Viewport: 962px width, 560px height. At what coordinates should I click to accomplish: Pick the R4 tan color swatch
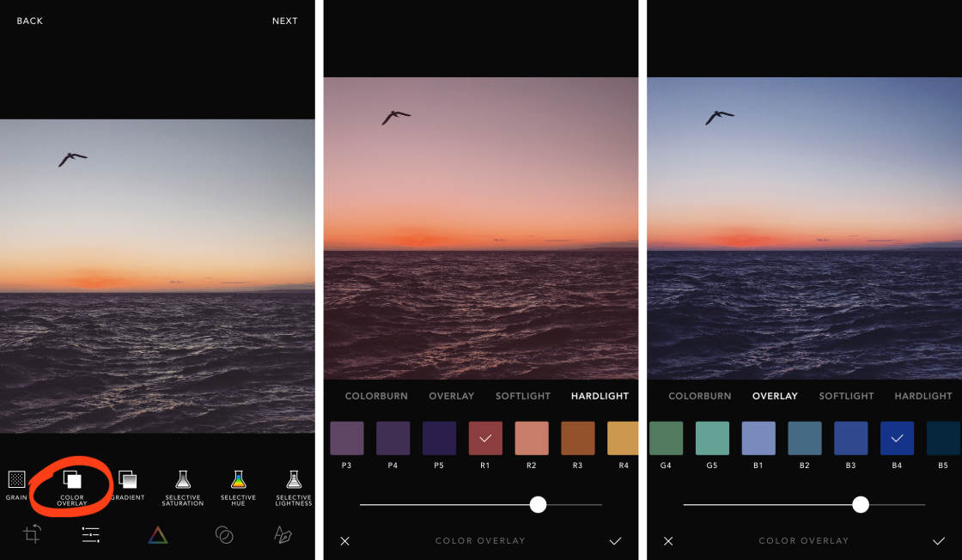click(622, 438)
